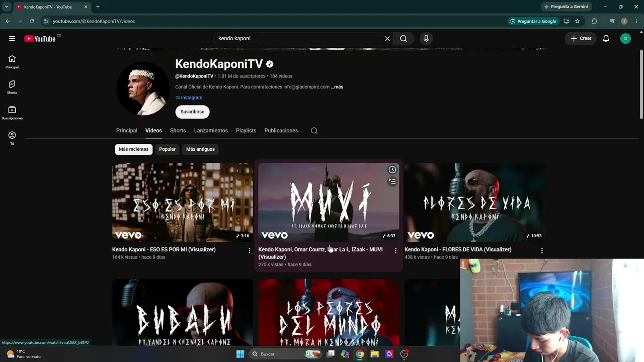
Task: Play the FLORES DE VIDA thumbnail
Action: pyautogui.click(x=475, y=202)
